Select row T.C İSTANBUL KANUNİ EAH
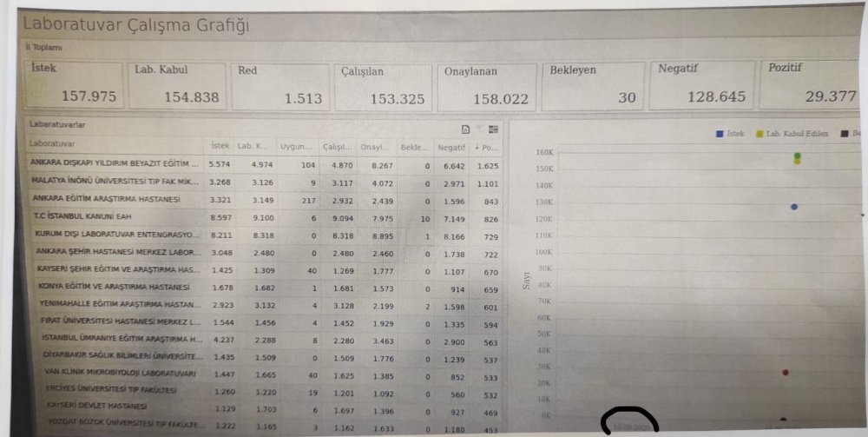 click(x=266, y=218)
